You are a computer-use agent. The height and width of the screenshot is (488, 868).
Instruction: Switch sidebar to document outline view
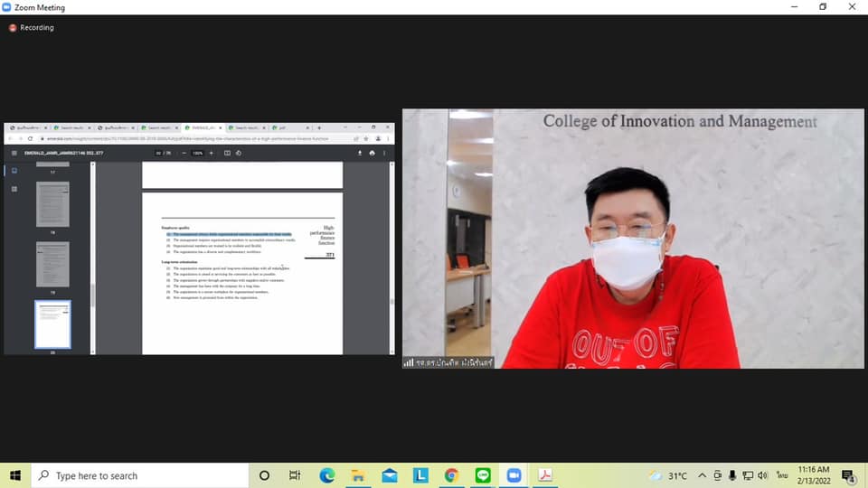tap(14, 189)
